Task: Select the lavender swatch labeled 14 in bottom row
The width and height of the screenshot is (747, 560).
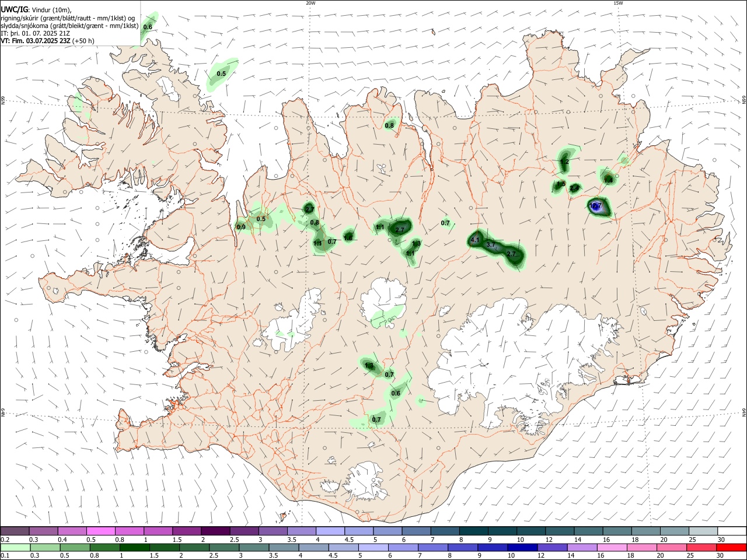Action: (582, 548)
